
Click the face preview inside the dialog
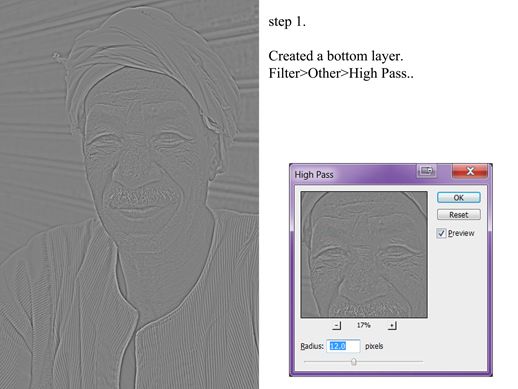(364, 254)
